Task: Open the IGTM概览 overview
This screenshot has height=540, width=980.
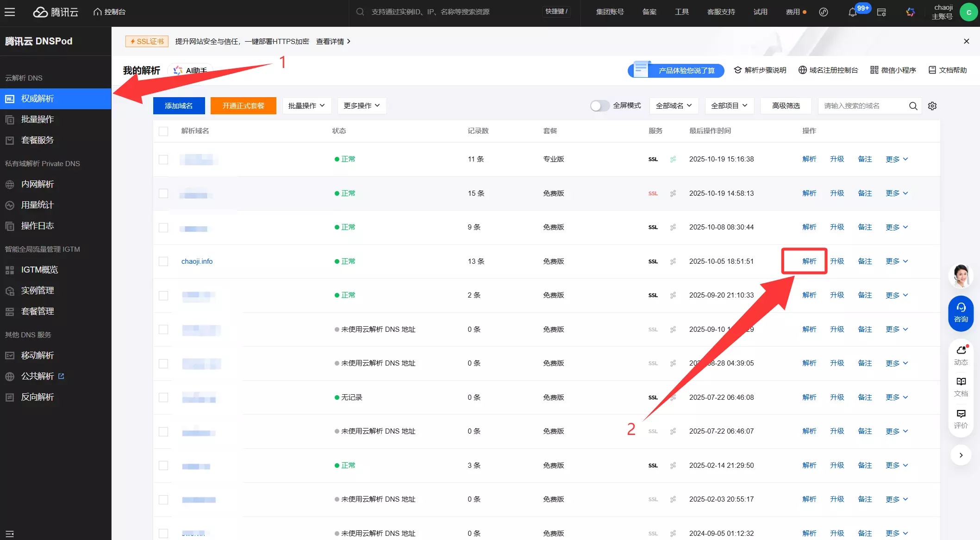Action: (39, 270)
